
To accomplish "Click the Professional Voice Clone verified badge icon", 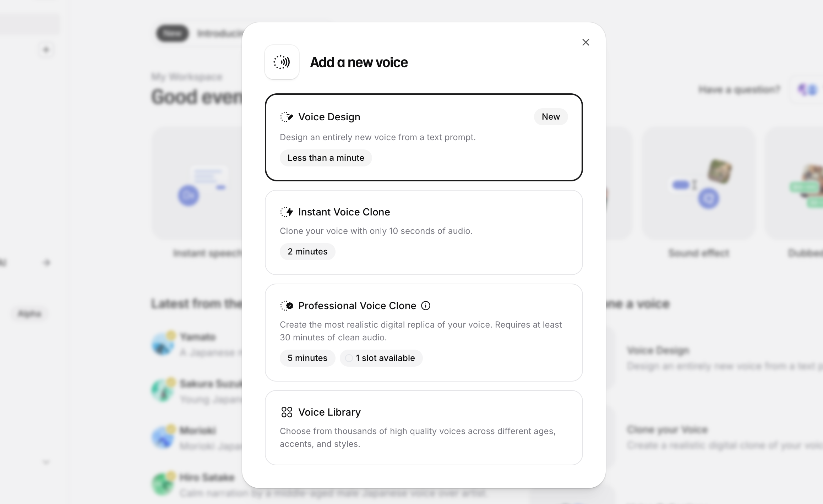I will (x=287, y=306).
